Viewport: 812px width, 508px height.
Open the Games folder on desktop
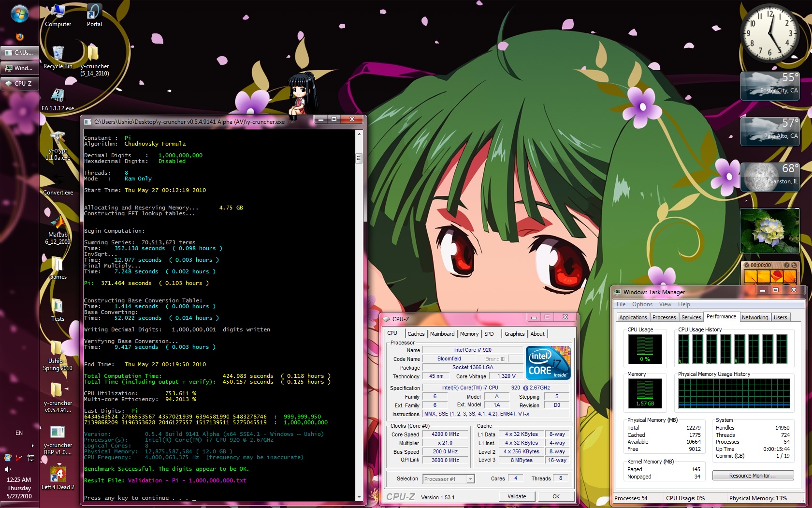(58, 268)
